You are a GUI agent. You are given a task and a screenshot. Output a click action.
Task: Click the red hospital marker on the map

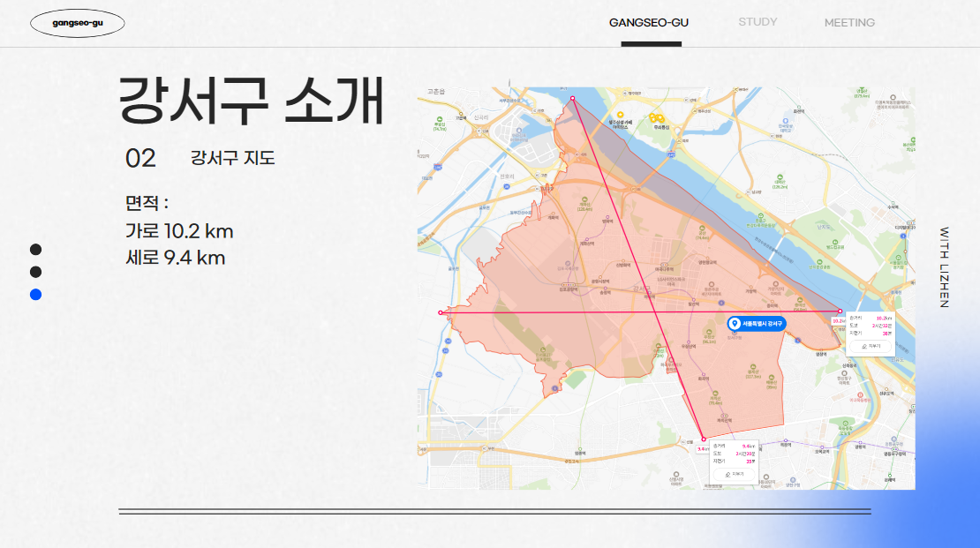pos(860,395)
